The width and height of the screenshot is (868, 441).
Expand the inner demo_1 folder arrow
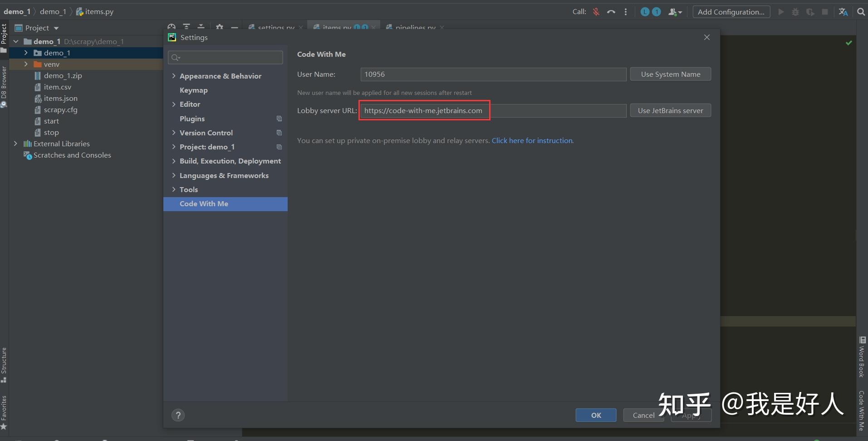pos(26,53)
